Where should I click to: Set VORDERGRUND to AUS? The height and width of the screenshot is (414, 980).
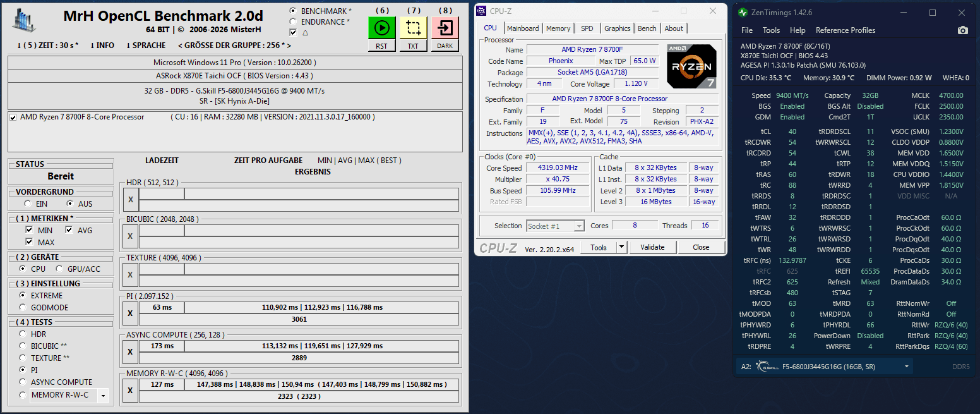(70, 204)
